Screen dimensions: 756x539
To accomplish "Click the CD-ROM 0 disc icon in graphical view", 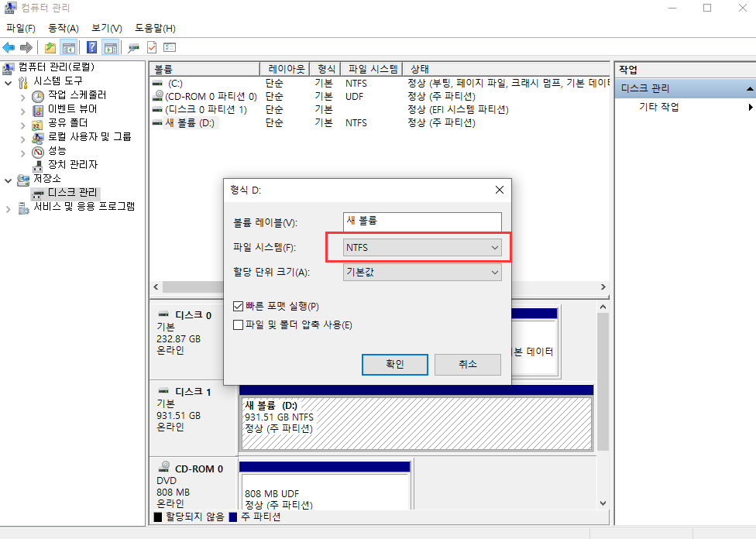I will pyautogui.click(x=164, y=467).
